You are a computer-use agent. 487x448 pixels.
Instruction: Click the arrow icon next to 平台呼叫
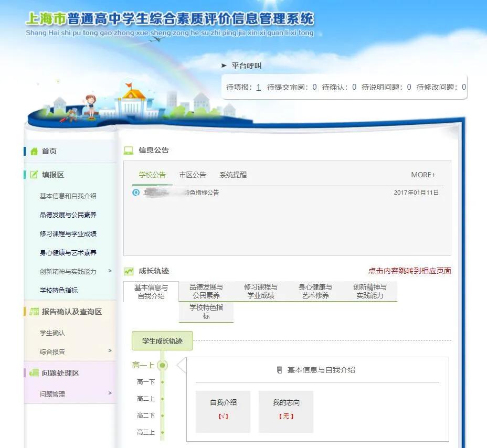point(223,65)
